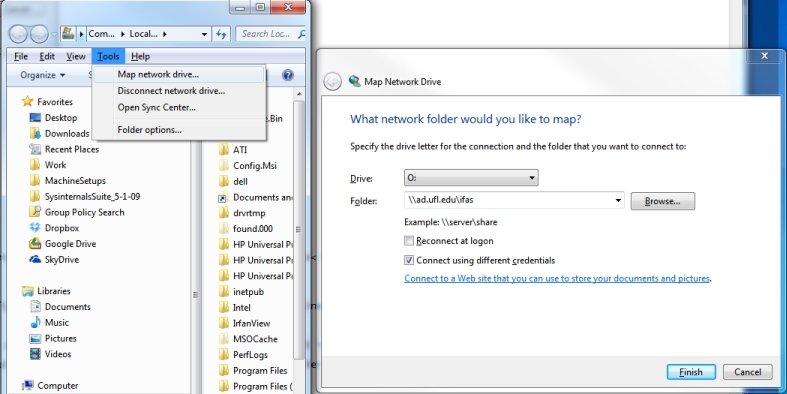
Task: Open the Edit menu
Action: pyautogui.click(x=47, y=57)
